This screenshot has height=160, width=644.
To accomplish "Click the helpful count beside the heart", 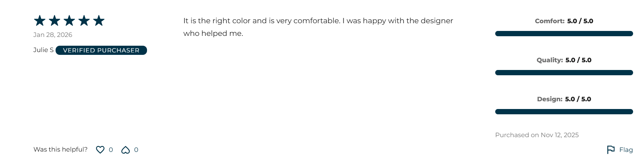I will [x=111, y=150].
